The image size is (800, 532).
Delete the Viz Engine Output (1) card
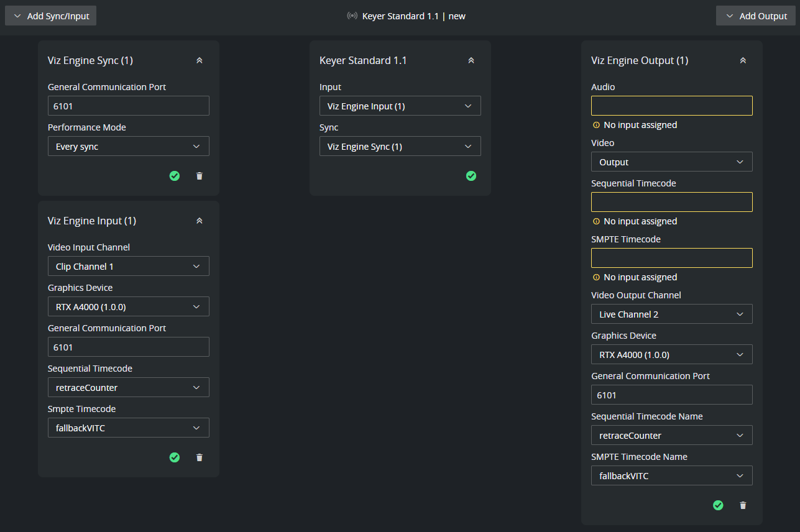pos(743,505)
